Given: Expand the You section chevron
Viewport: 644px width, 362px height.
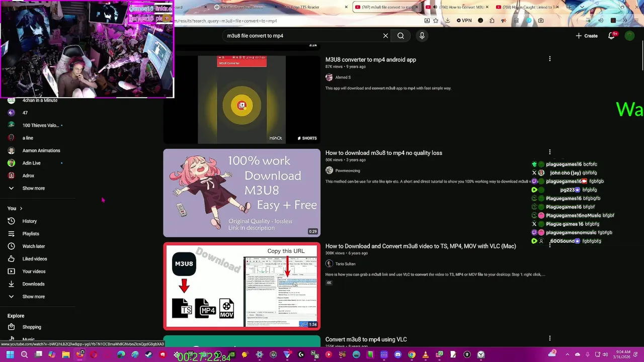Looking at the screenshot, I should [x=21, y=208].
